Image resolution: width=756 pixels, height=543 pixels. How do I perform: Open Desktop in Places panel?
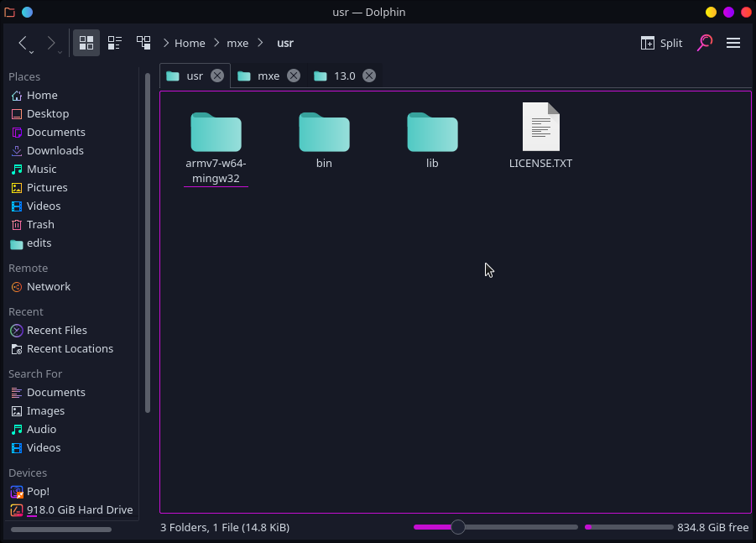[x=71, y=114]
